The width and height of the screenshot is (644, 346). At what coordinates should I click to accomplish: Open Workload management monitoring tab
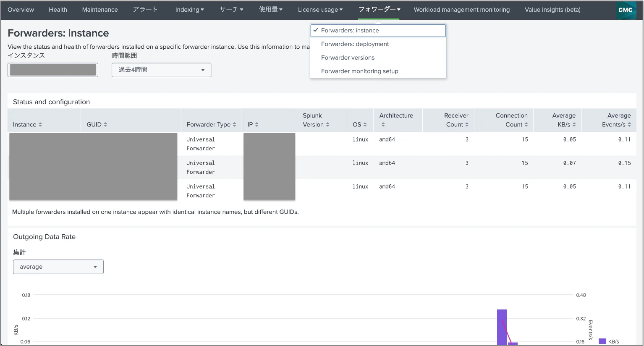point(462,10)
